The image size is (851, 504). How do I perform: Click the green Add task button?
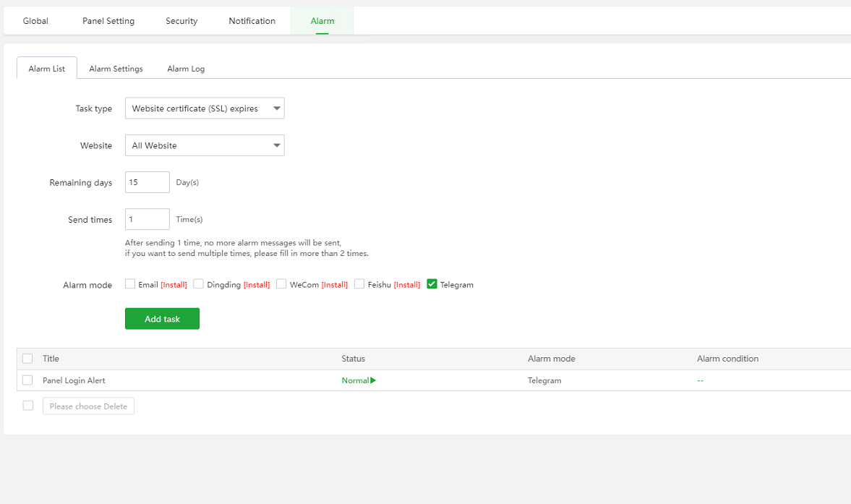162,319
